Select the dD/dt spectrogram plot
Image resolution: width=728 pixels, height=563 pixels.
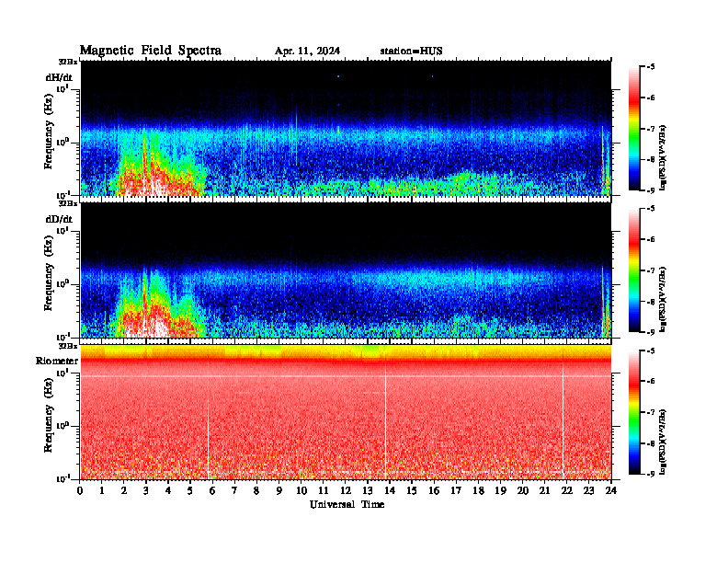(346, 270)
